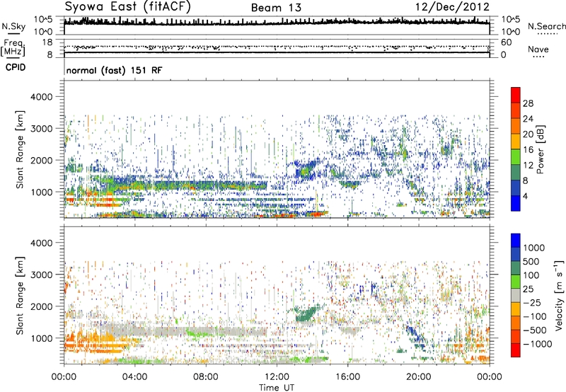Screen dimensions: 566x392
Task: Click the "Freq. [MHz]" axis label
Action: point(13,47)
